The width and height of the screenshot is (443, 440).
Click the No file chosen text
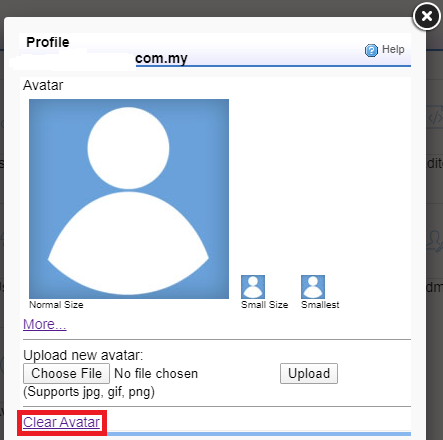(156, 374)
